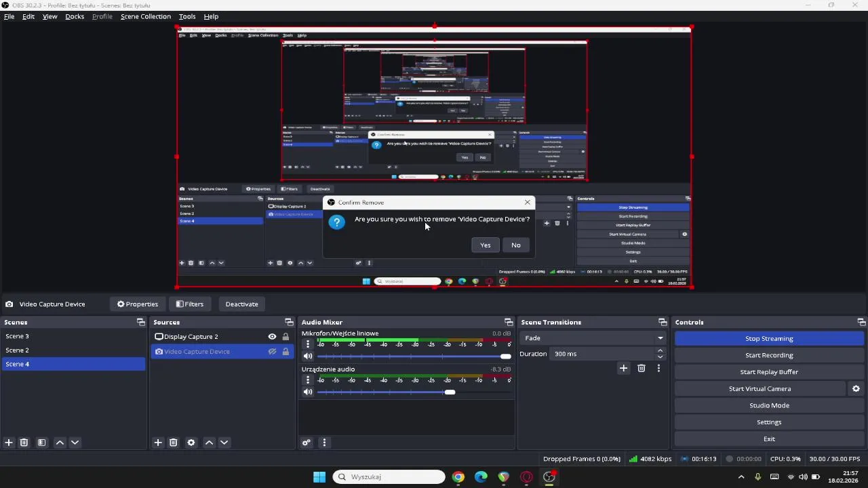This screenshot has width=868, height=488.
Task: Click the Wyszukaj taskbar search box
Action: 389,477
